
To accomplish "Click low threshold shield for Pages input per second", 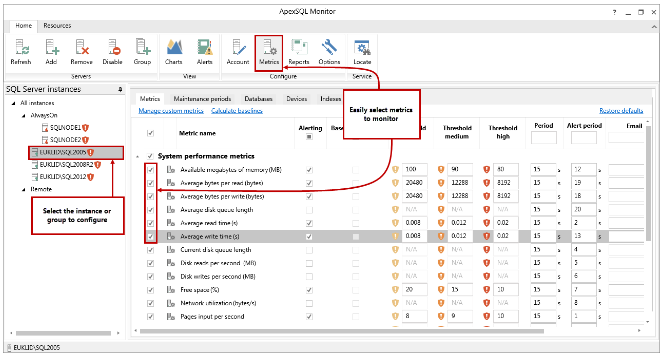I will [395, 316].
